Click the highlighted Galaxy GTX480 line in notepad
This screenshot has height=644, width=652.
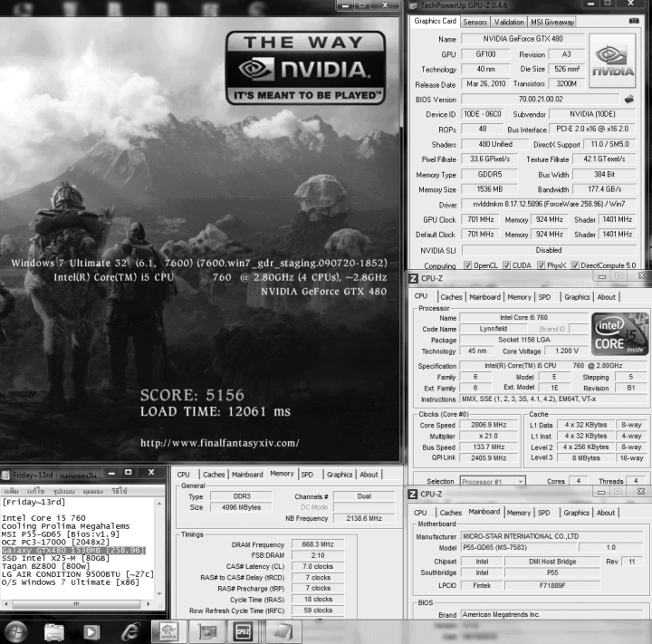(x=73, y=550)
